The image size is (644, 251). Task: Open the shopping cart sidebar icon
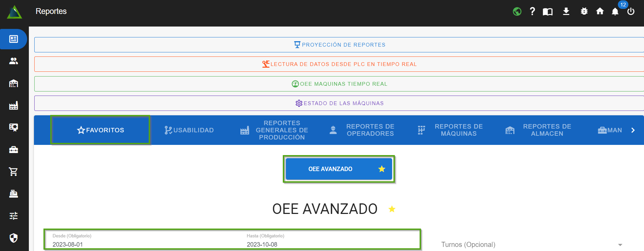(x=14, y=172)
